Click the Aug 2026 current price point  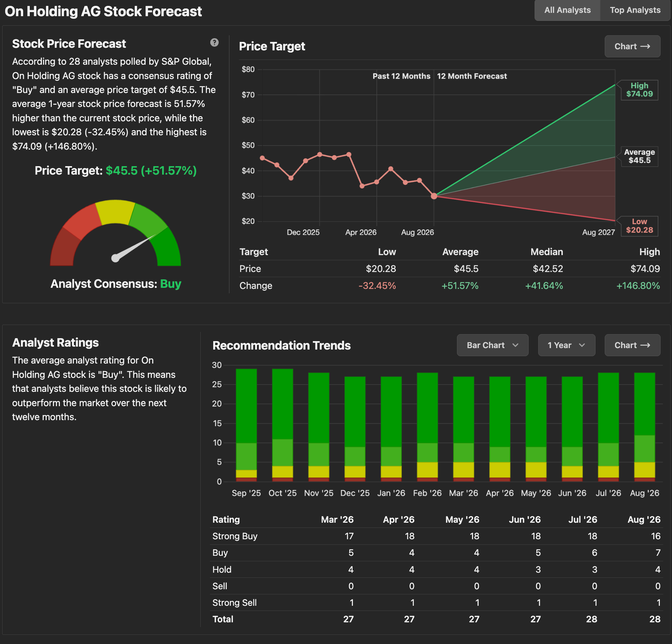point(434,196)
